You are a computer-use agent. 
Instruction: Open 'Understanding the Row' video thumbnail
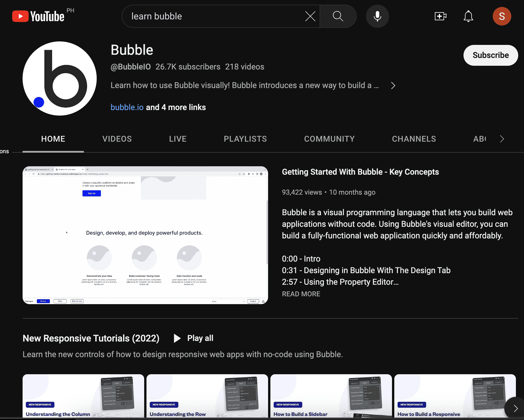tap(207, 396)
